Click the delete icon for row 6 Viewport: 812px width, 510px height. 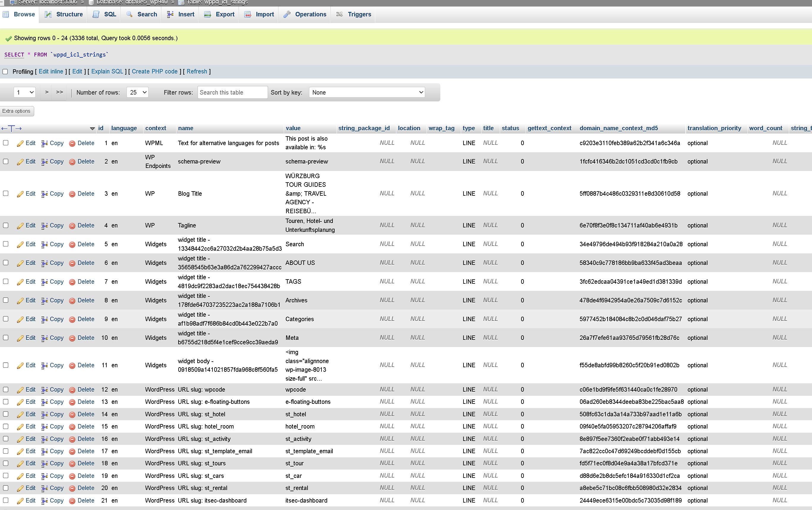point(72,263)
